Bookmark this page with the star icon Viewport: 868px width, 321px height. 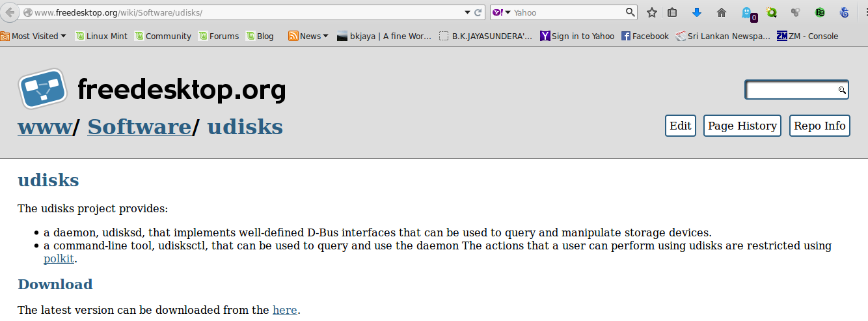pos(651,12)
